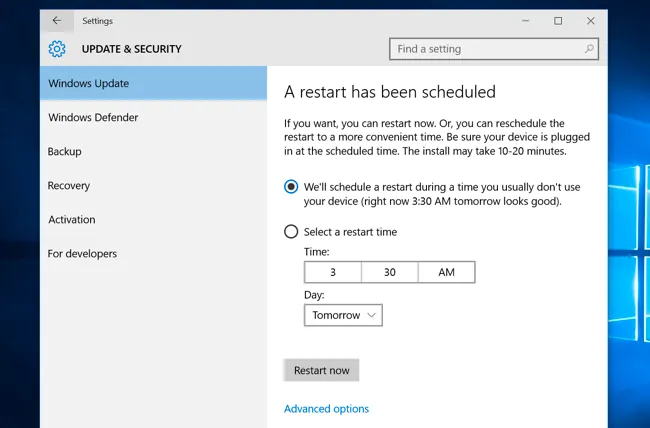The image size is (650, 428).
Task: Open the Backup section
Action: pyautogui.click(x=153, y=151)
